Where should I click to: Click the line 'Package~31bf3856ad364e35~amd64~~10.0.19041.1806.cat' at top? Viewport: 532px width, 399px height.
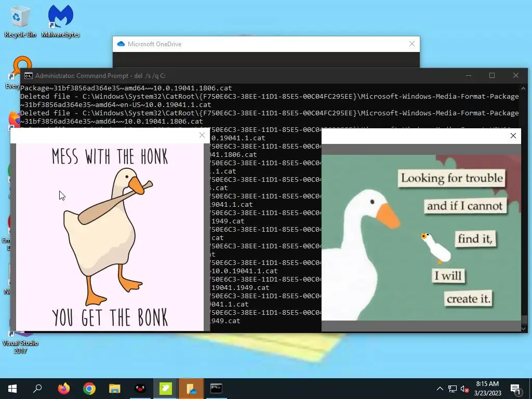pos(126,88)
